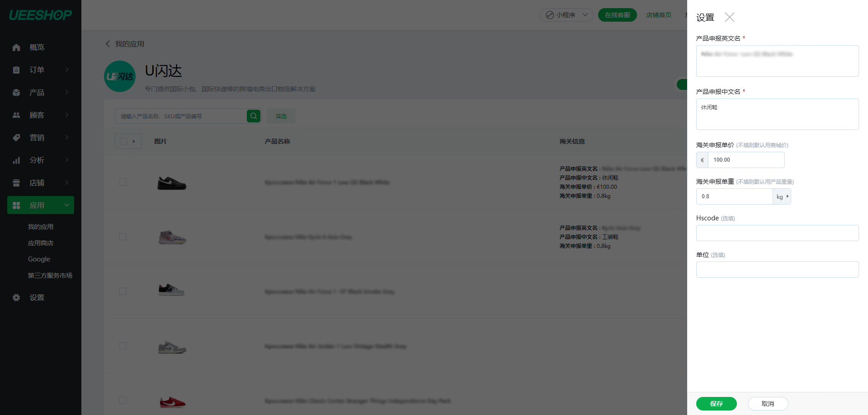
Task: Check the select-all checkbox in table header
Action: [123, 141]
